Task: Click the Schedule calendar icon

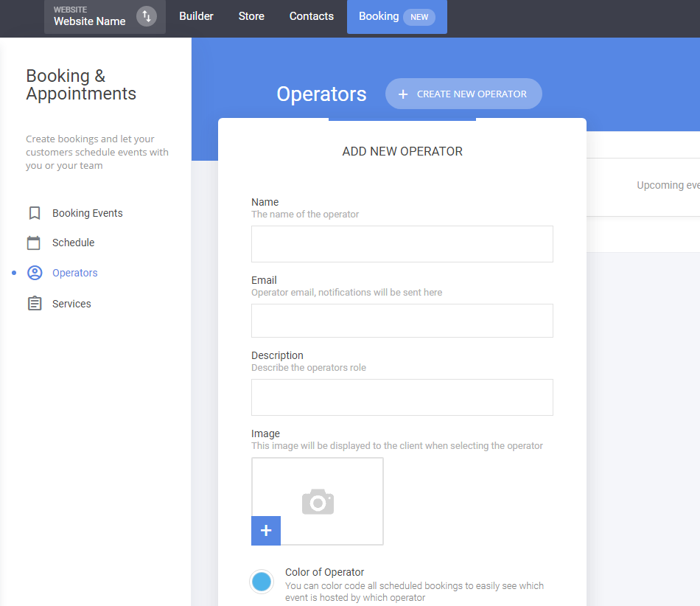Action: click(35, 243)
